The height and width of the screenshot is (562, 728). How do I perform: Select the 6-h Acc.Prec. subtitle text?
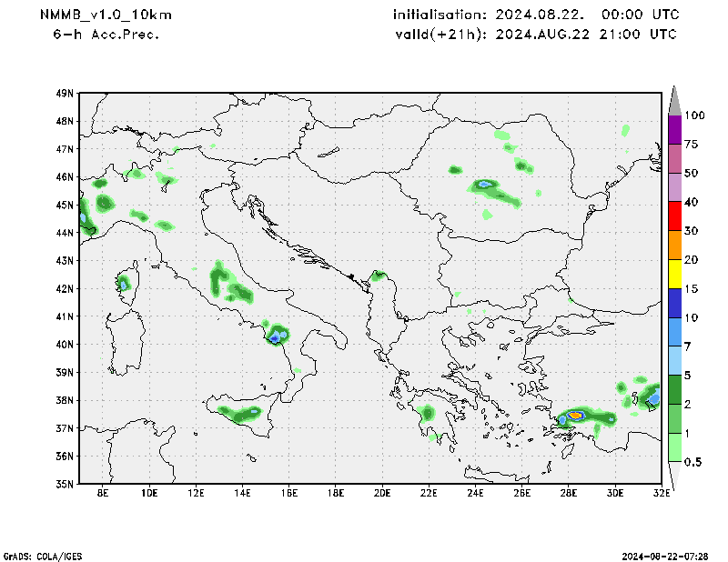(107, 35)
